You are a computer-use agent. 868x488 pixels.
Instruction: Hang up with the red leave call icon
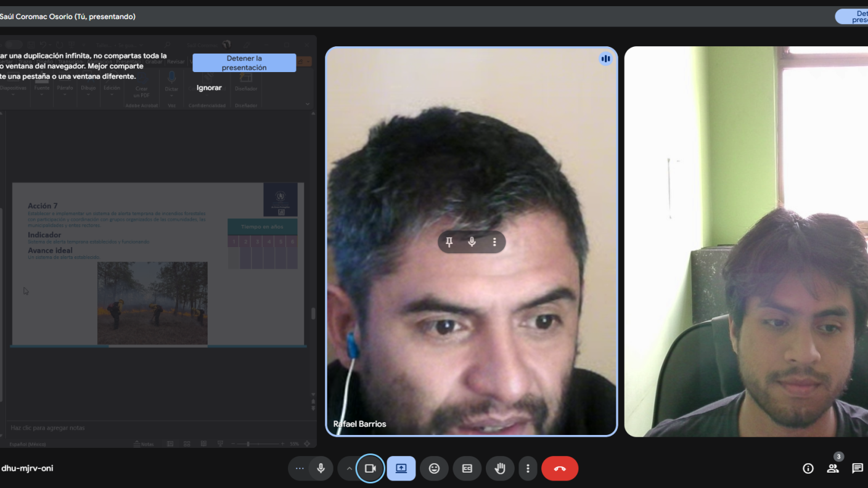[560, 468]
